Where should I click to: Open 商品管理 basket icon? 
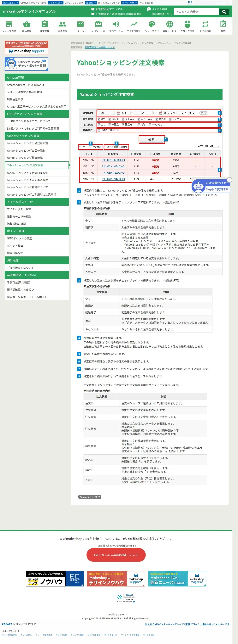click(x=27, y=26)
